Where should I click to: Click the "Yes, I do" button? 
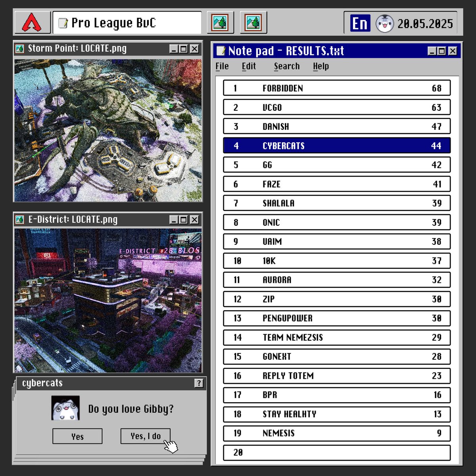coord(146,436)
